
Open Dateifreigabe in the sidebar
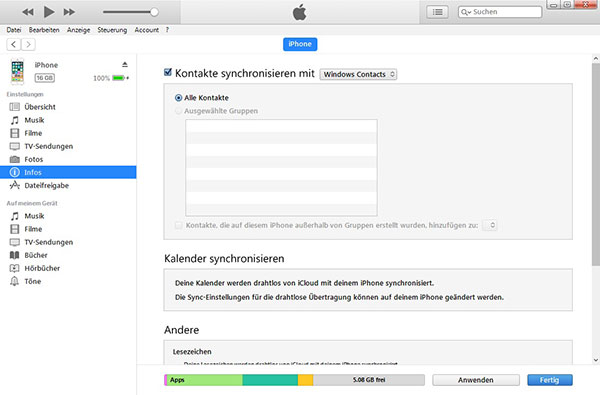coord(68,186)
